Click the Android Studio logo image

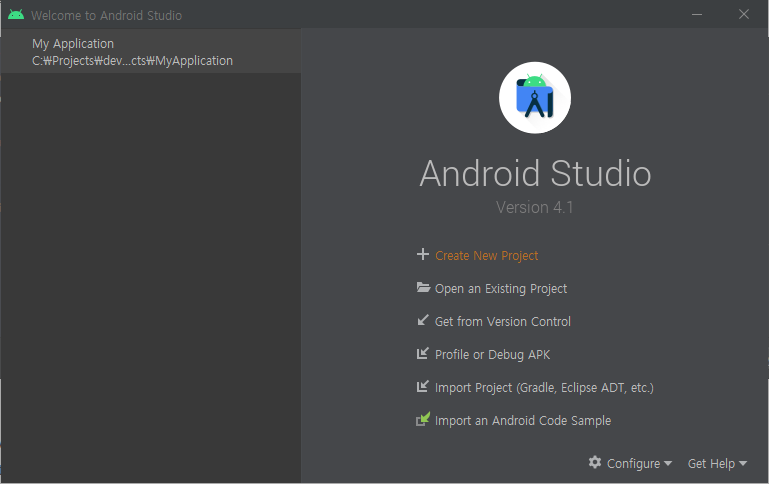point(535,98)
